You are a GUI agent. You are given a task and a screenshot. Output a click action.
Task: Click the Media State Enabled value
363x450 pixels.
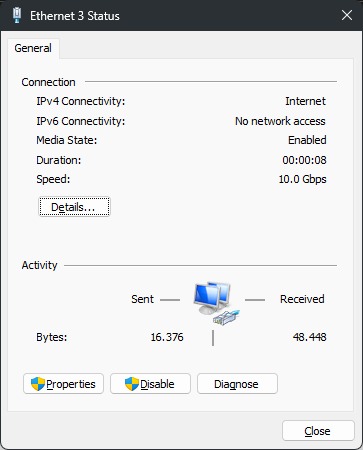click(307, 140)
